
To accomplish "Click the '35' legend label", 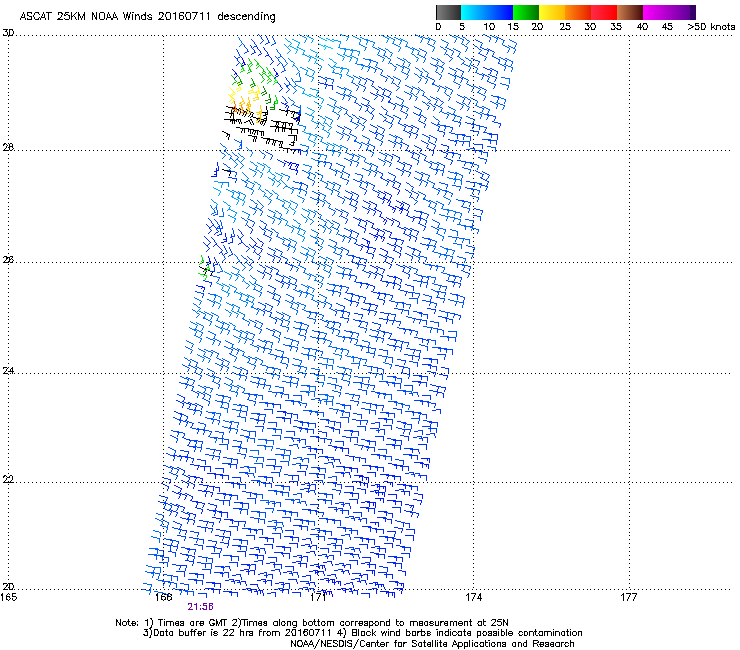I will tap(616, 27).
